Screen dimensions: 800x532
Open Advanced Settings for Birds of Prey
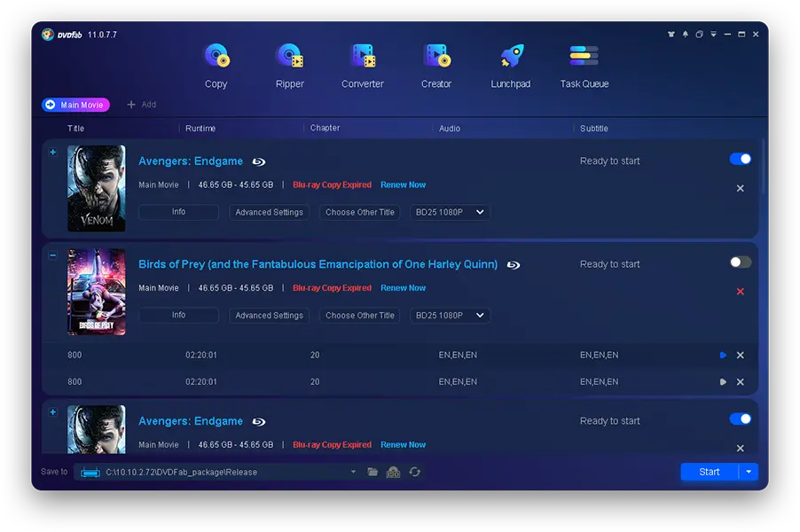click(x=270, y=316)
